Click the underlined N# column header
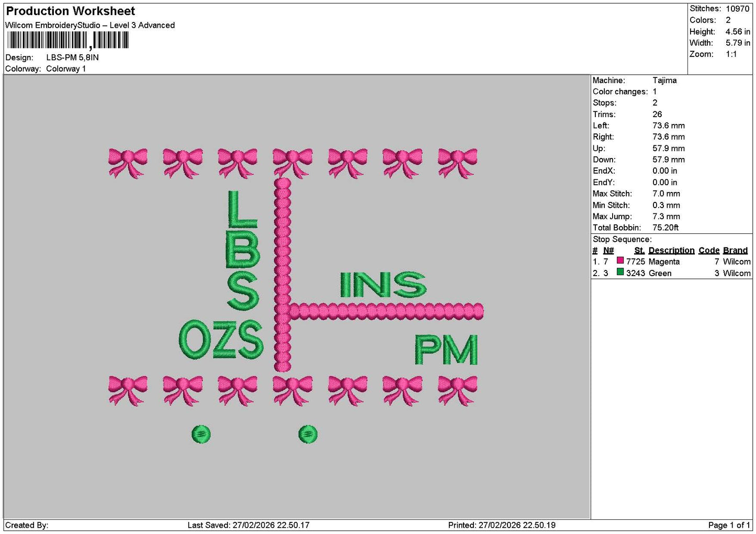The image size is (756, 534). tap(608, 251)
